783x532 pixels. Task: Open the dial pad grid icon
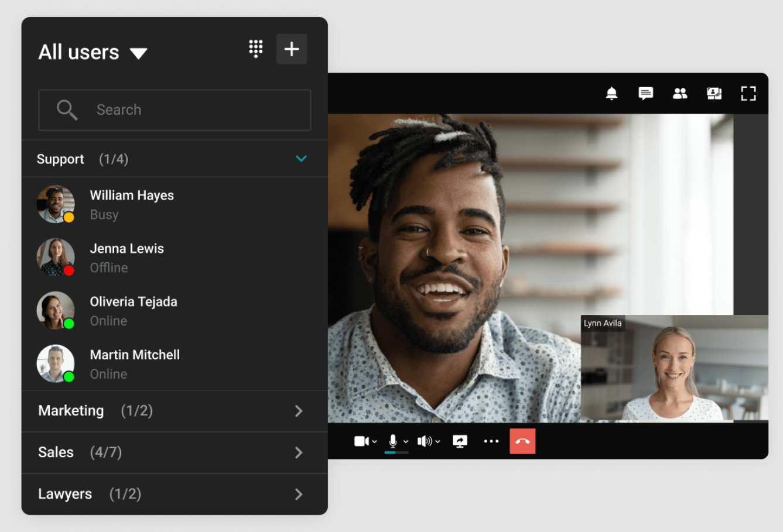(x=256, y=49)
